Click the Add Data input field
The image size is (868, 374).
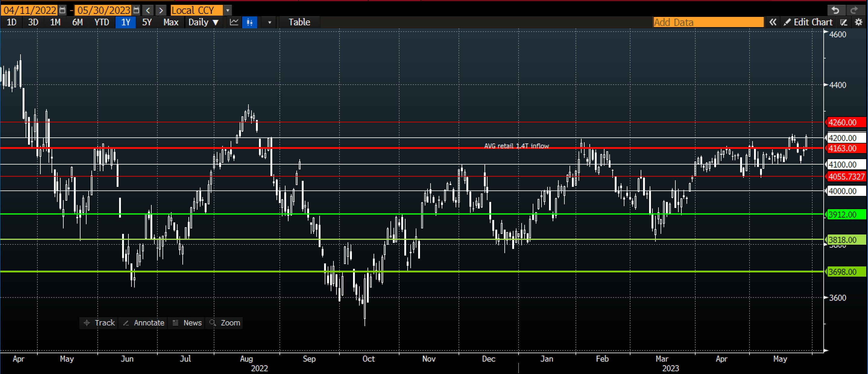coord(708,22)
